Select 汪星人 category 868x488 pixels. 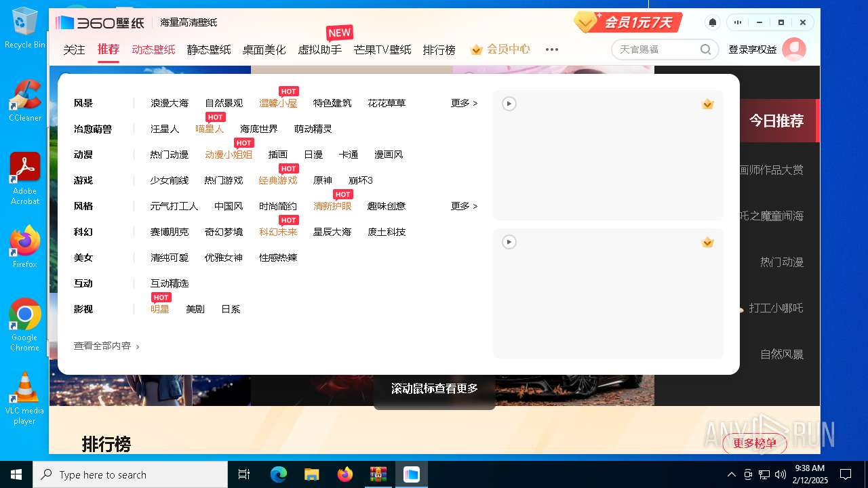click(165, 129)
